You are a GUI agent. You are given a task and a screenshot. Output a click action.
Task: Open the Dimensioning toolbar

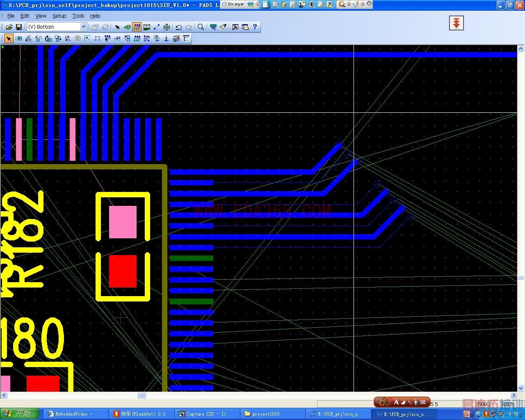[147, 27]
